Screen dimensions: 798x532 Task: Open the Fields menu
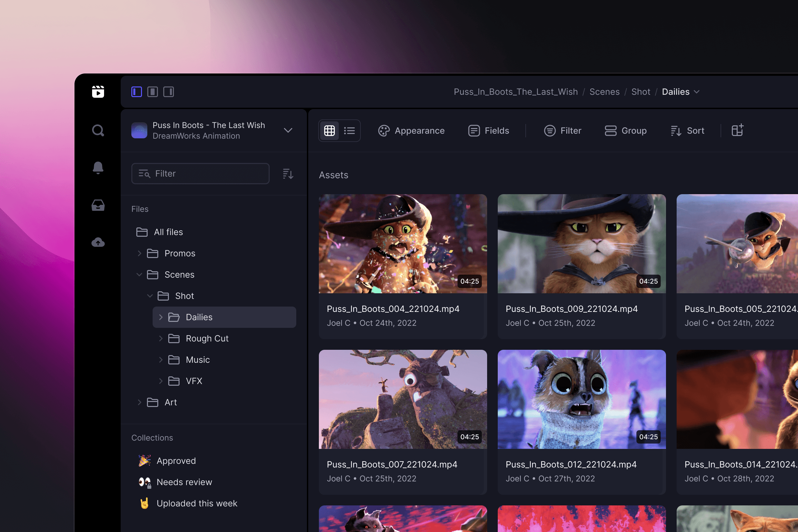[x=488, y=131]
